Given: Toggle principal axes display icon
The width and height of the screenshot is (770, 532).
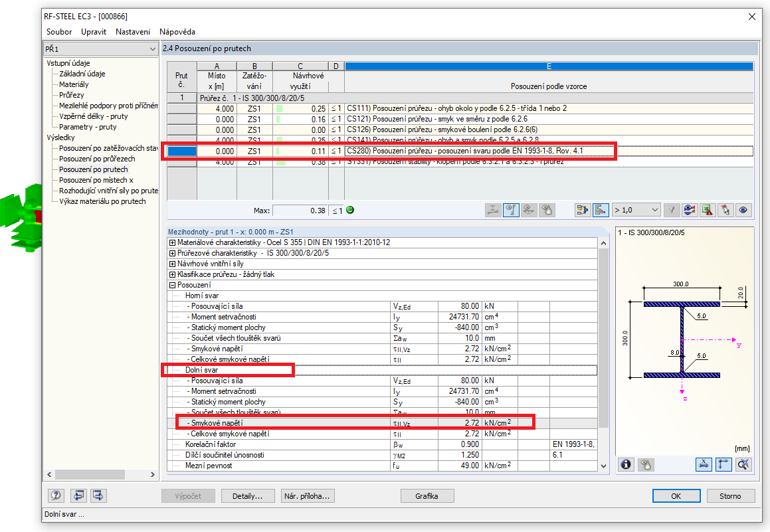Looking at the screenshot, I should [x=723, y=464].
